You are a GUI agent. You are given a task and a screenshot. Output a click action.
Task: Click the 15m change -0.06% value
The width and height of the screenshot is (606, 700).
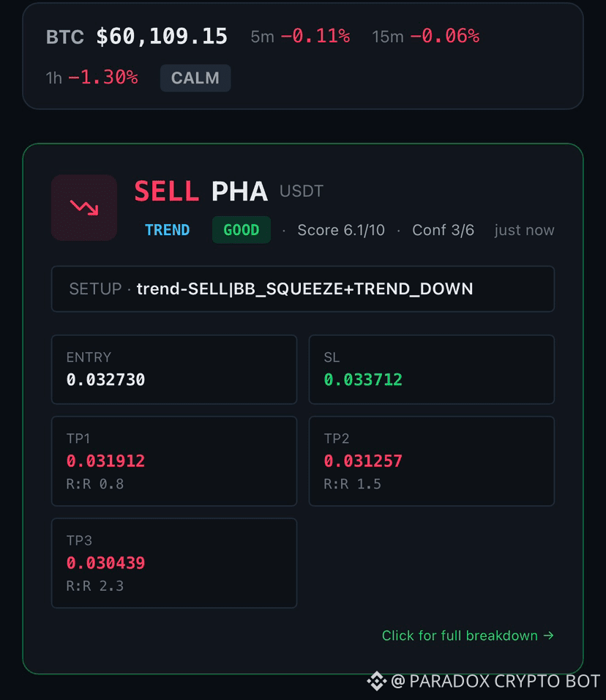coord(444,36)
